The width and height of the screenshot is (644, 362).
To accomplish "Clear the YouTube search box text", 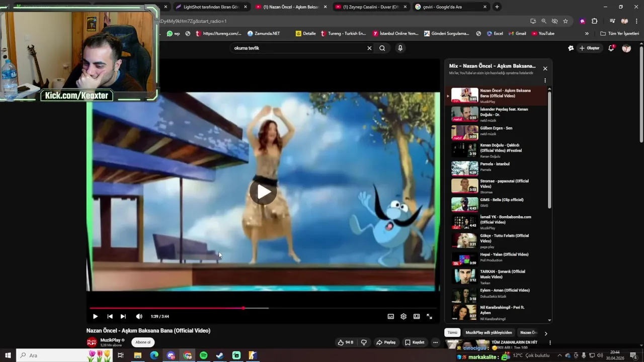I will (x=369, y=48).
